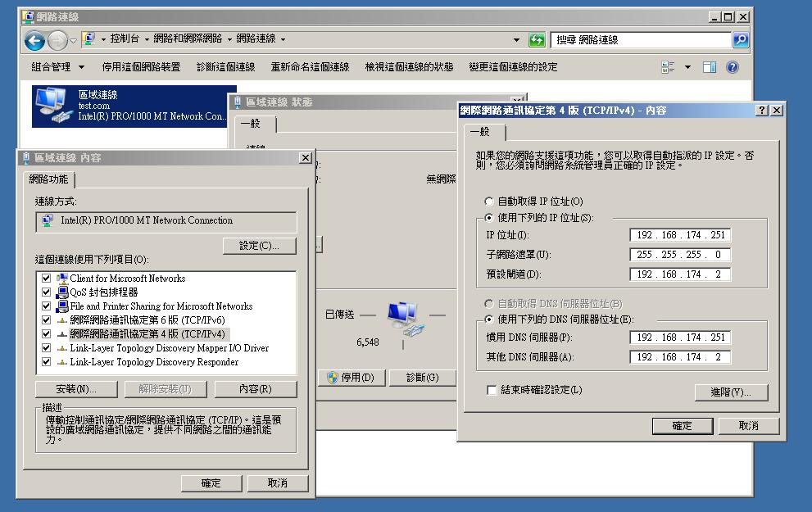Select 自動取得 IP 位址 radio button

(x=489, y=202)
